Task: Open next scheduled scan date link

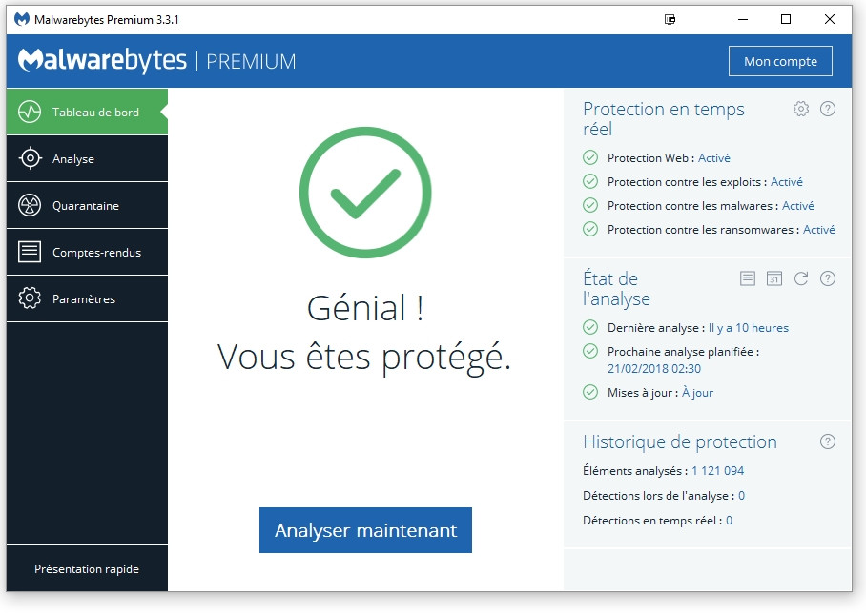Action: (654, 369)
